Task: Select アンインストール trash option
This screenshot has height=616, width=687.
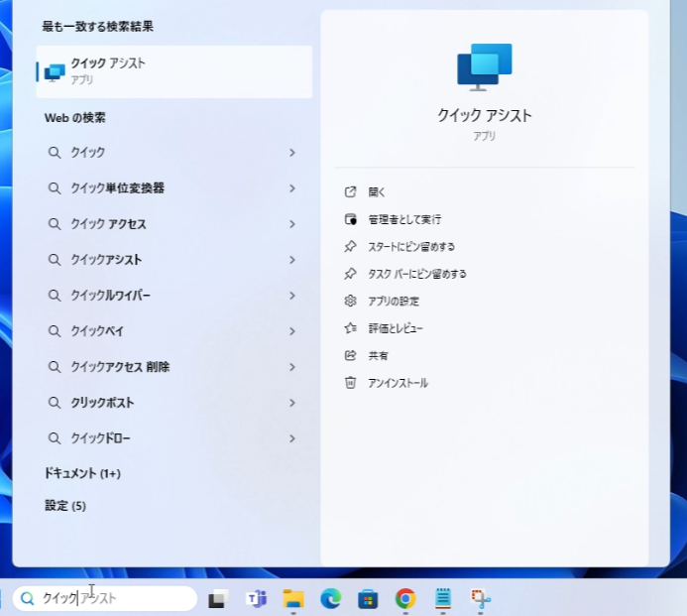Action: coord(398,383)
